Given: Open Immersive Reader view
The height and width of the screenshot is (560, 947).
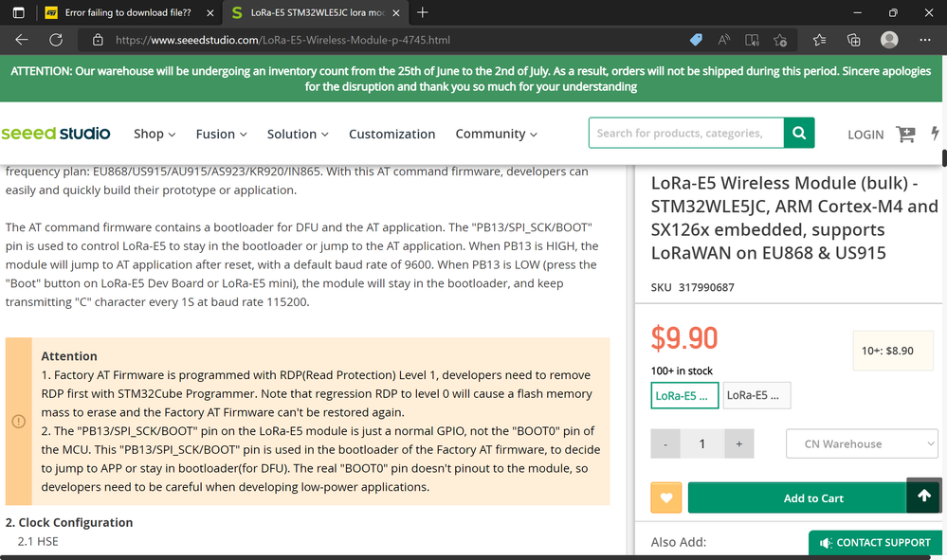Looking at the screenshot, I should tap(752, 40).
